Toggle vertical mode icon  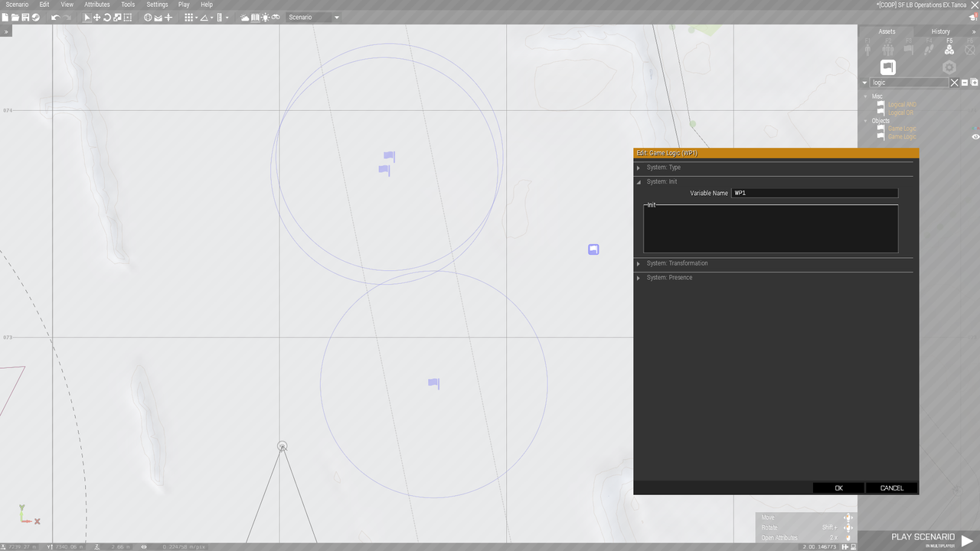tap(168, 18)
